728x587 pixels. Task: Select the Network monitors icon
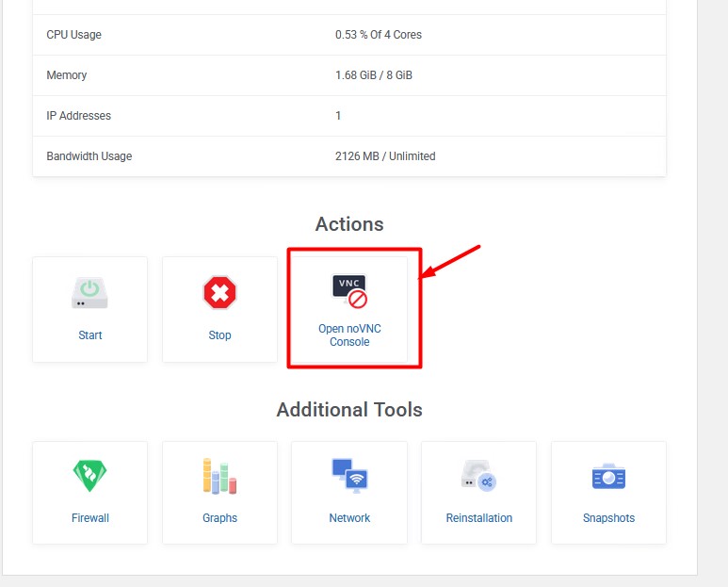[x=349, y=476]
